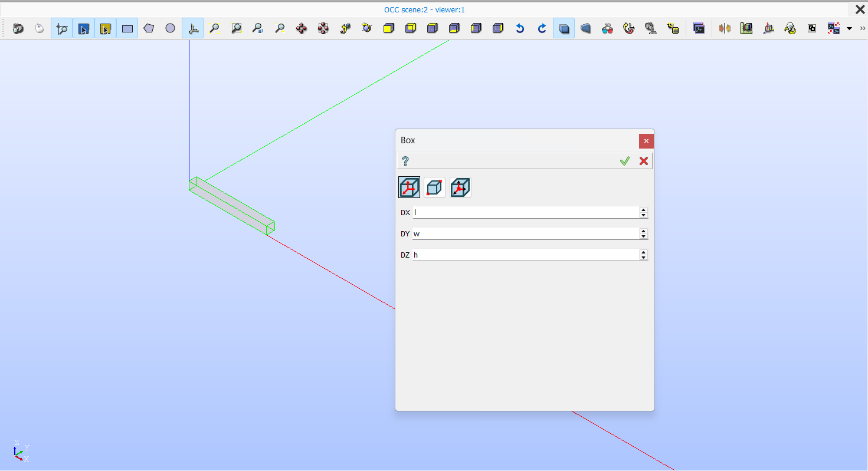868x471 pixels.
Task: Click the Synchronize view icon
Action: pyautogui.click(x=834, y=28)
